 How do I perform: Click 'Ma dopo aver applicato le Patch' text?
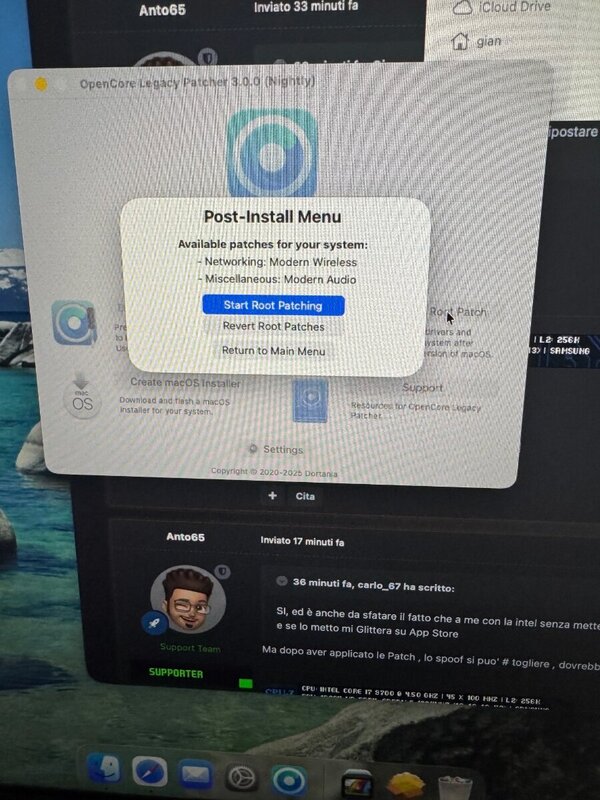click(x=341, y=653)
